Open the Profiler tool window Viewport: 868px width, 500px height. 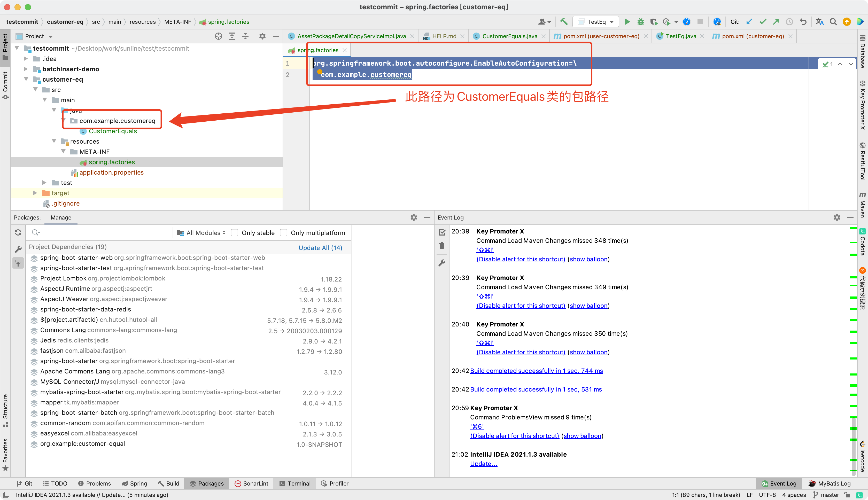(x=334, y=483)
